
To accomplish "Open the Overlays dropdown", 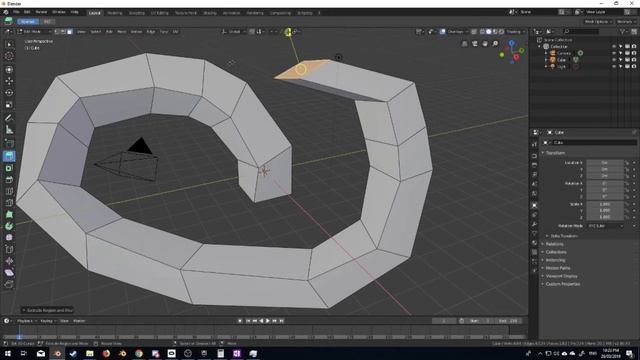I will click(x=458, y=31).
